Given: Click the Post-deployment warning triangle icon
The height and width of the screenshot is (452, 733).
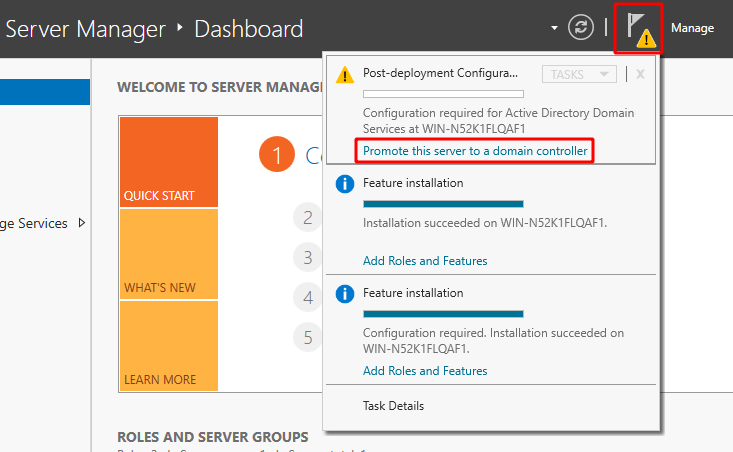Looking at the screenshot, I should click(x=345, y=75).
